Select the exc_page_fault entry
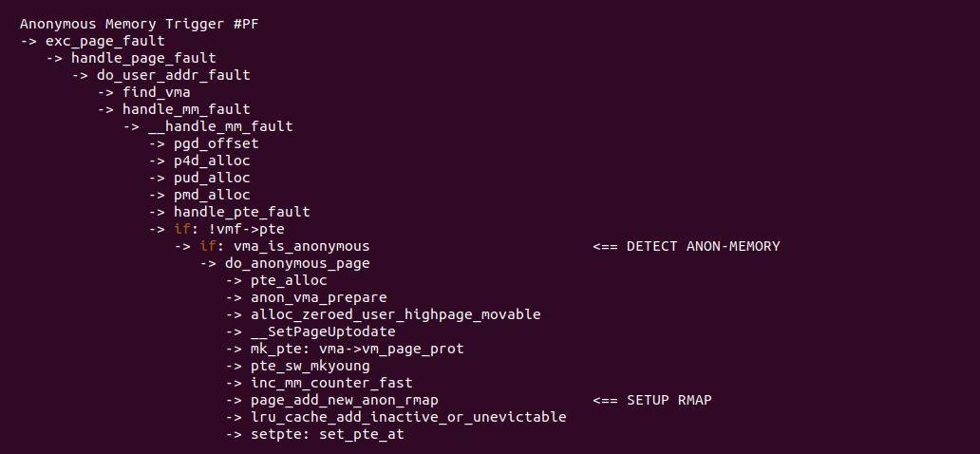 click(x=105, y=41)
